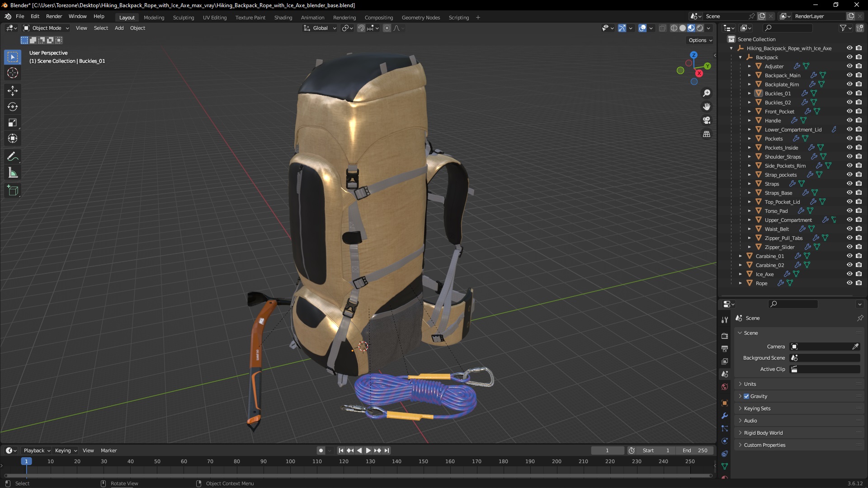Jump to the timeline start frame
Viewport: 868px width, 488px height.
coord(341,450)
